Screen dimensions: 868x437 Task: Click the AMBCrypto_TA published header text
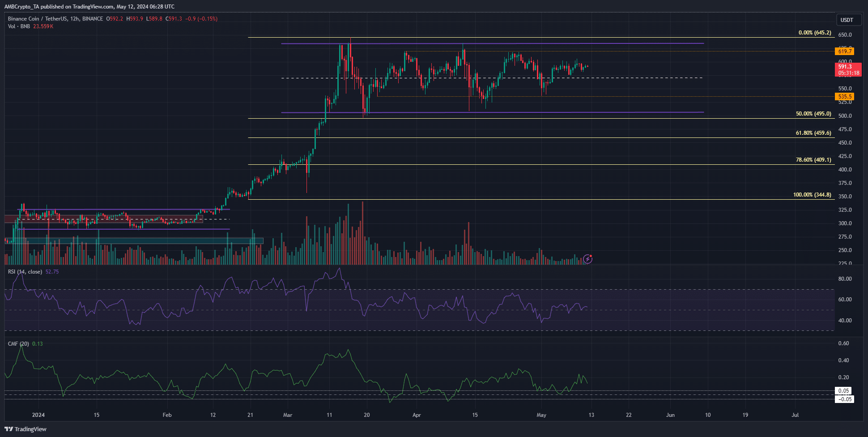click(89, 7)
